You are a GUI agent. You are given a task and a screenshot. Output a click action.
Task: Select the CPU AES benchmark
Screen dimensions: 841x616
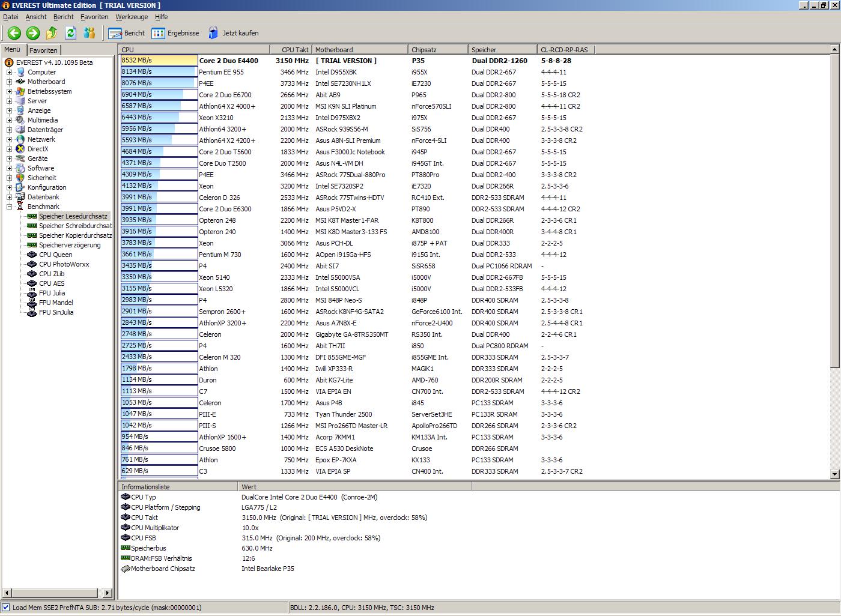pyautogui.click(x=52, y=283)
